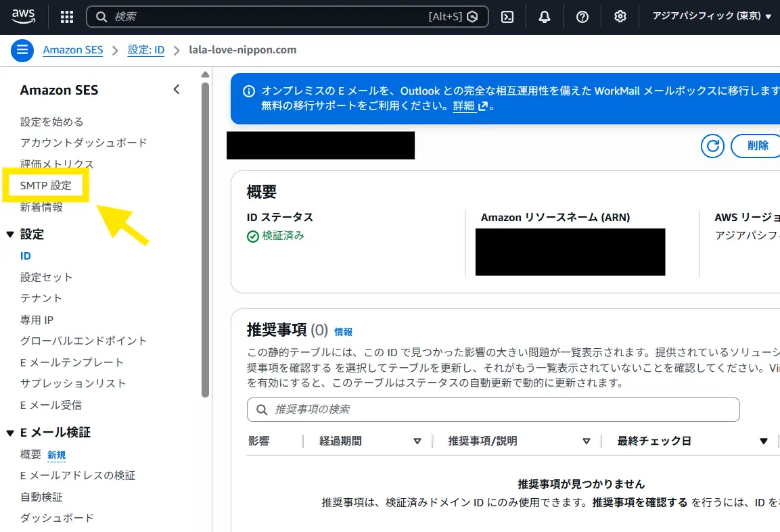Image resolution: width=780 pixels, height=532 pixels.
Task: Click the sidebar vertical scrollbar
Action: pyautogui.click(x=206, y=237)
